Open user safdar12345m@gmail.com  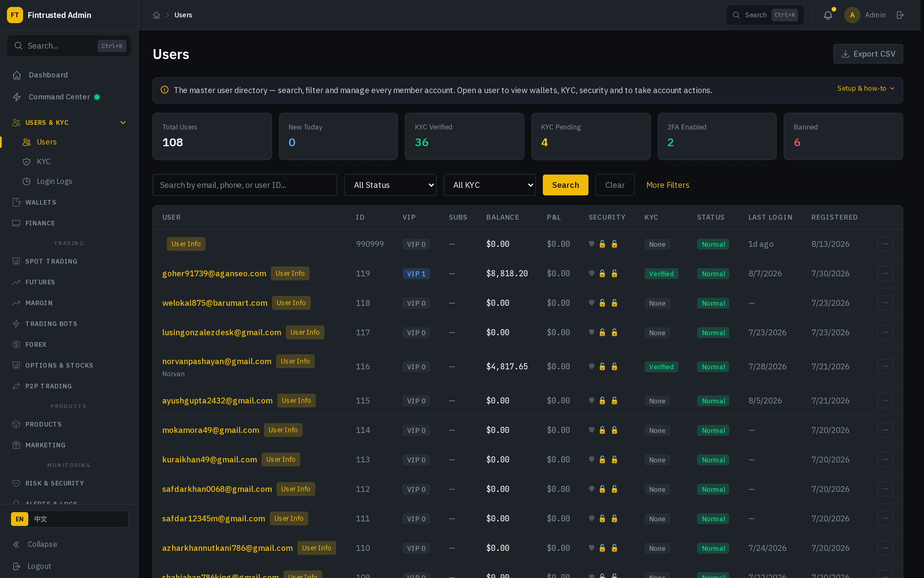click(213, 518)
